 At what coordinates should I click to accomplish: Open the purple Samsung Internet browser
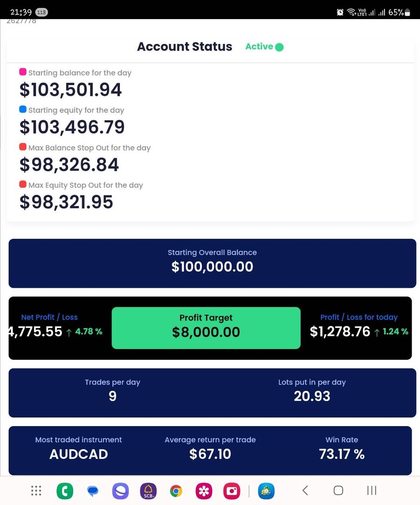point(120,491)
